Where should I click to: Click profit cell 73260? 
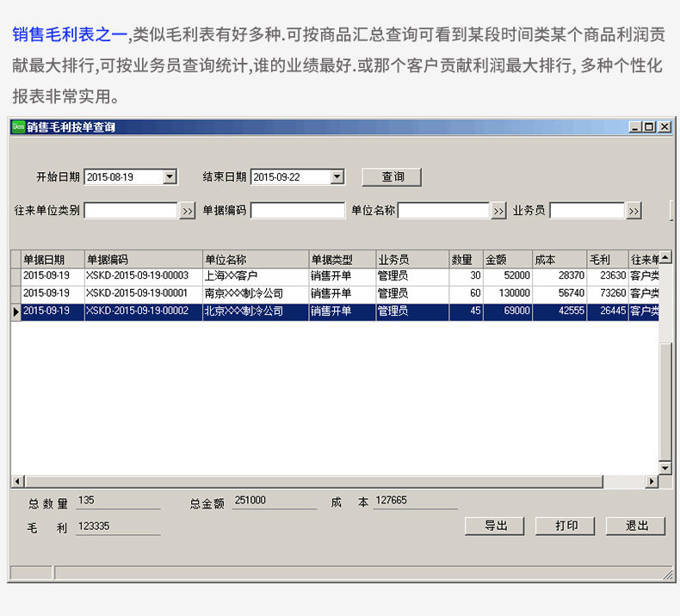coord(608,294)
